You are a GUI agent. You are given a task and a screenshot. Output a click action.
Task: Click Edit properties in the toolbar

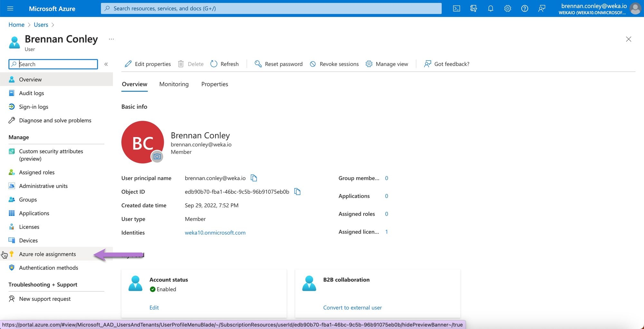point(148,64)
